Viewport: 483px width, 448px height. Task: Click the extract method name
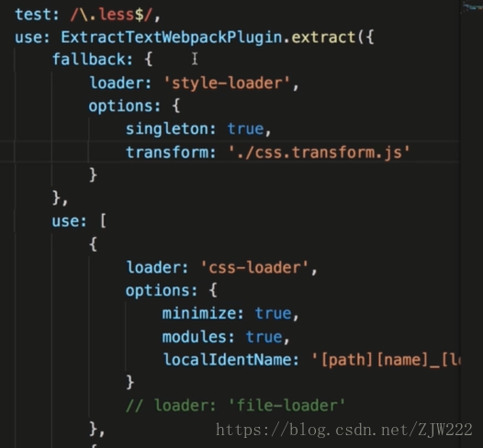pyautogui.click(x=323, y=38)
